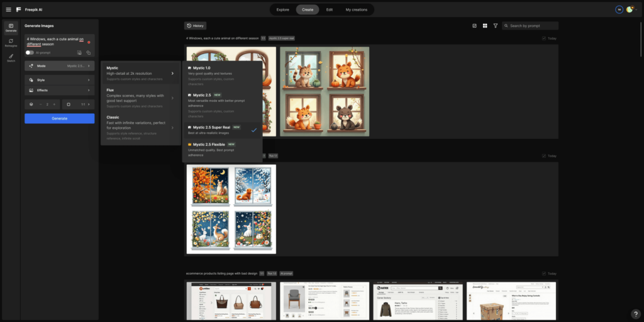The image size is (644, 322).
Task: Open the Sketch tool in the sidebar
Action: point(11,58)
